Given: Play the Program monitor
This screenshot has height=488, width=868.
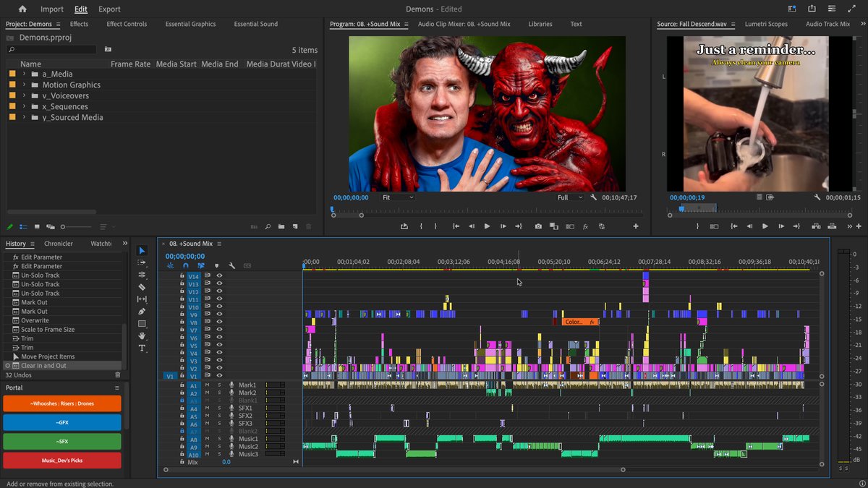Looking at the screenshot, I should click(x=487, y=226).
